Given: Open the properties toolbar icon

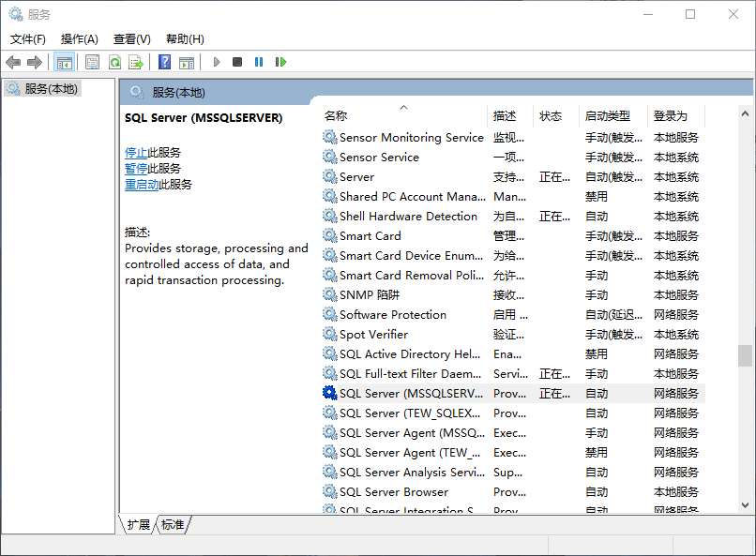Looking at the screenshot, I should coord(91,62).
